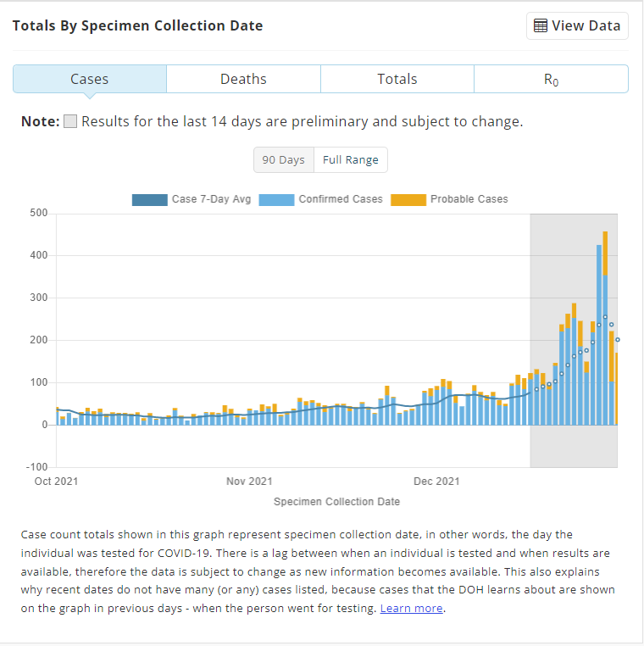
Task: Switch to the Deaths tab
Action: pyautogui.click(x=243, y=79)
